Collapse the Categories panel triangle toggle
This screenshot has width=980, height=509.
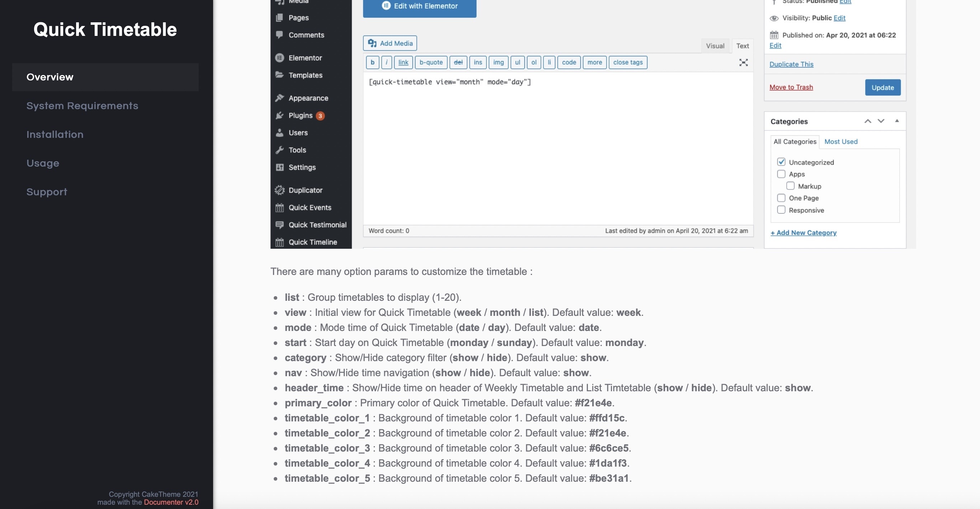(x=897, y=121)
